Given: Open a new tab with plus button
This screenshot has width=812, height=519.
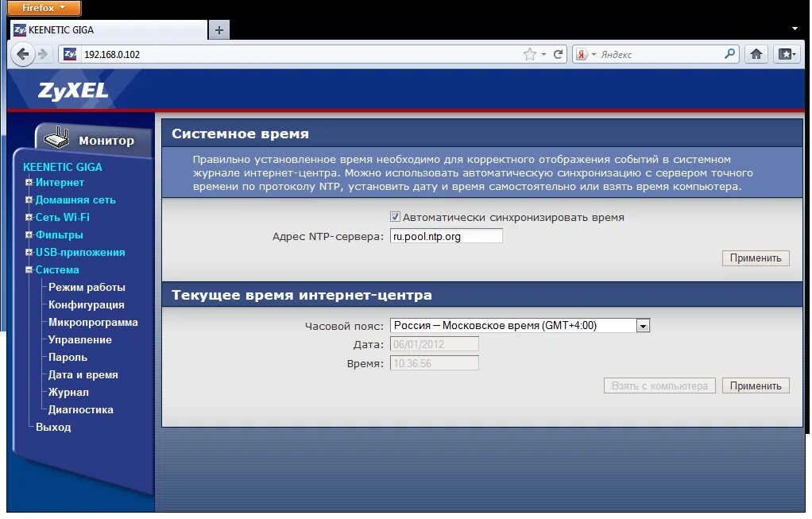Looking at the screenshot, I should click(219, 30).
